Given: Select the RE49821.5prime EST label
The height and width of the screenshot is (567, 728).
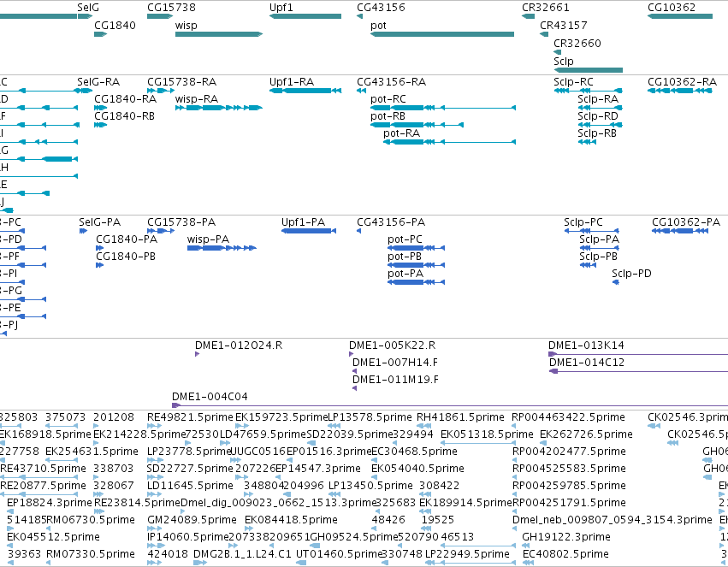Looking at the screenshot, I should pyautogui.click(x=190, y=417).
